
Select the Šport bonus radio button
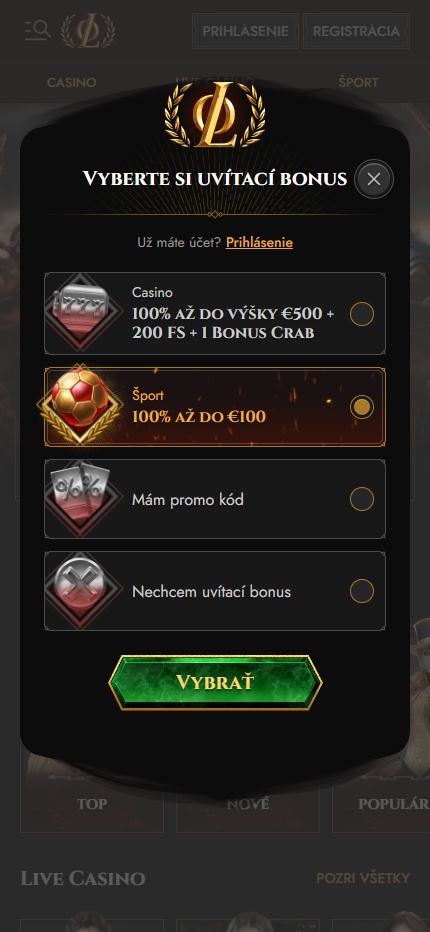(362, 407)
